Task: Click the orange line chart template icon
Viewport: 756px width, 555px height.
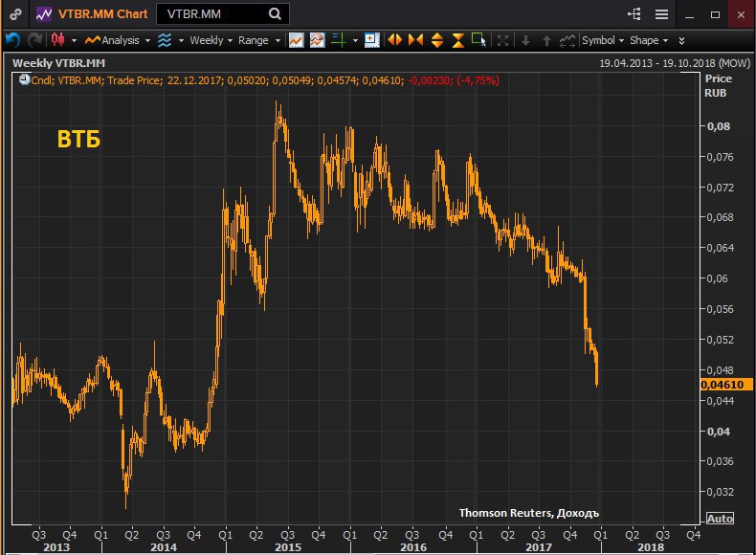Action: [x=296, y=40]
